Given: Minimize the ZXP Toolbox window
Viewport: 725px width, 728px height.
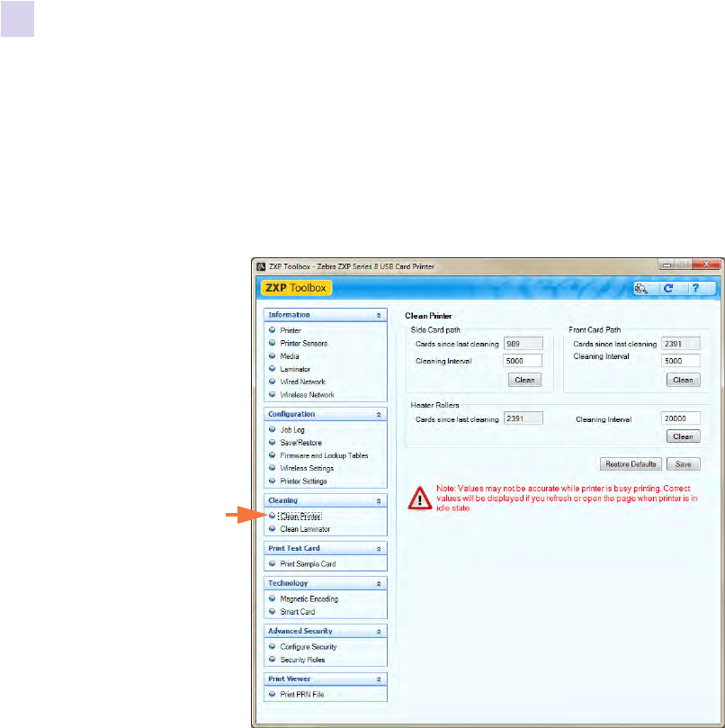Looking at the screenshot, I should pos(667,265).
